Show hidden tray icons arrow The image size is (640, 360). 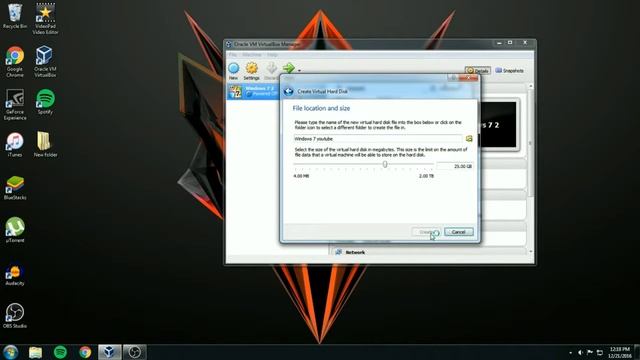570,353
